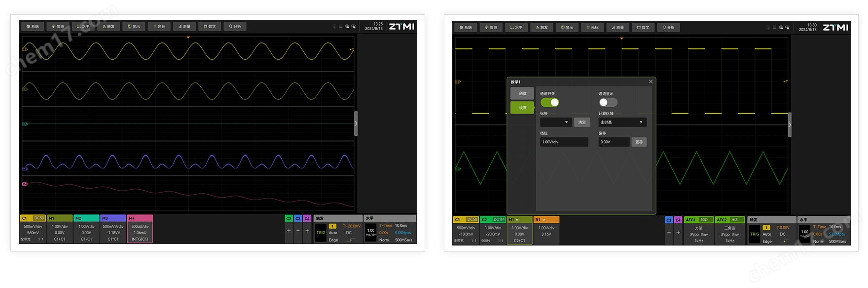This screenshot has height=288, width=868.
Task: Open 数学 menu in left oscilloscope screen
Action: tap(210, 27)
